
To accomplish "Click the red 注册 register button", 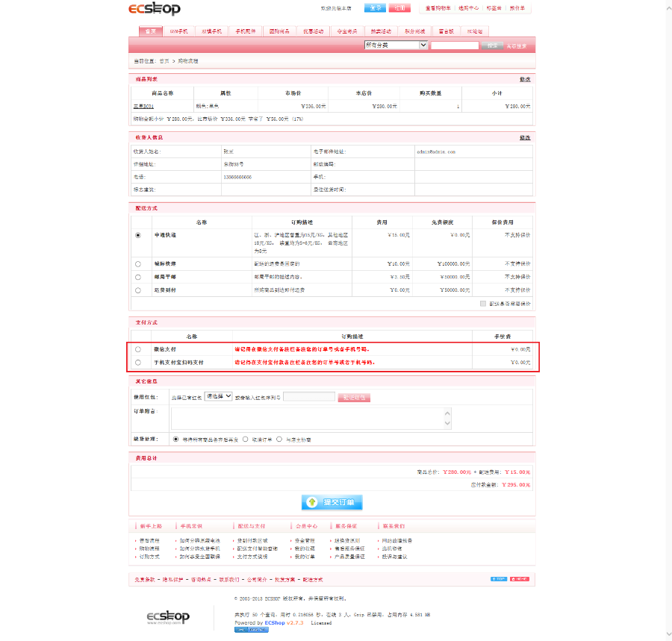I will tap(399, 8).
